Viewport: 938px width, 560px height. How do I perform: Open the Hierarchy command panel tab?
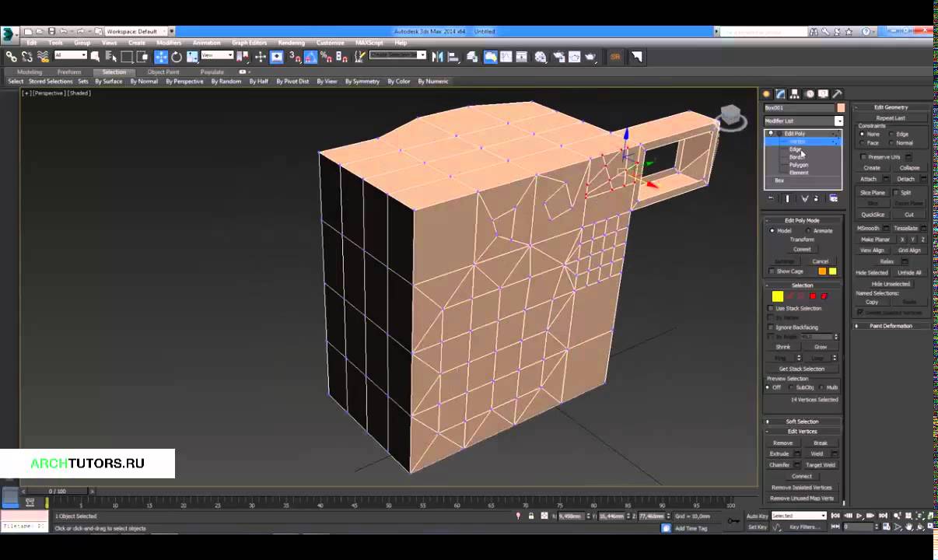click(794, 94)
